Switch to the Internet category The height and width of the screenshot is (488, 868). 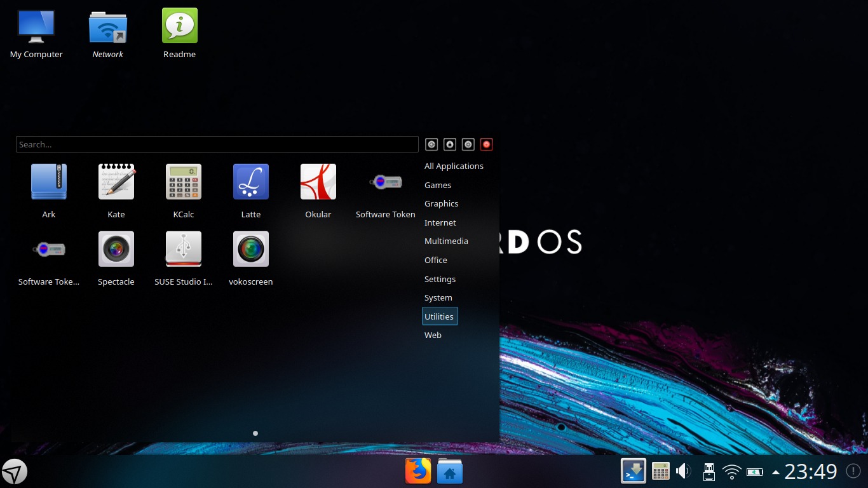(x=440, y=222)
